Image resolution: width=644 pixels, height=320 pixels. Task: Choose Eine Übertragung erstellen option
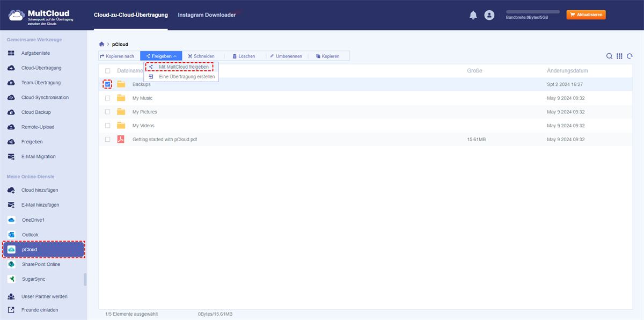click(x=181, y=77)
